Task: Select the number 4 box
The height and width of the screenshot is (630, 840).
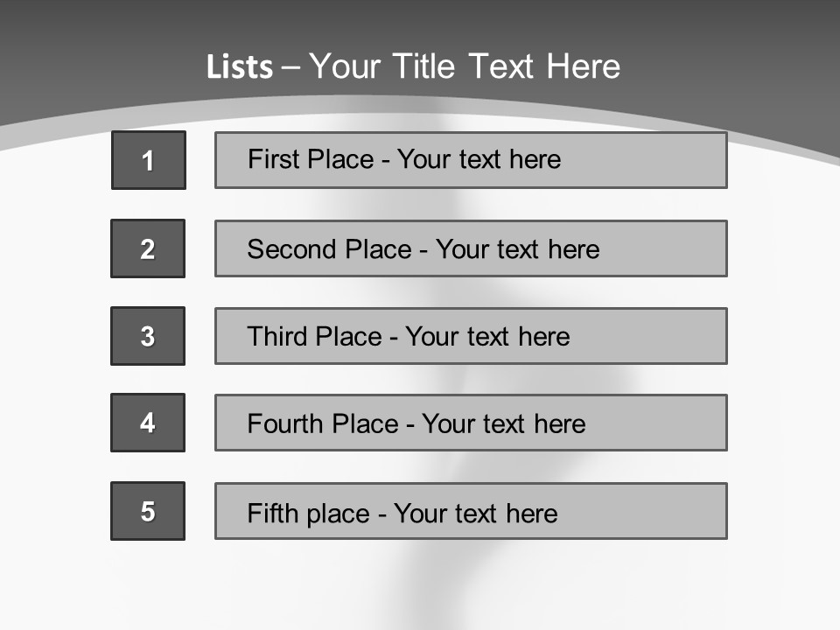Action: [x=148, y=423]
